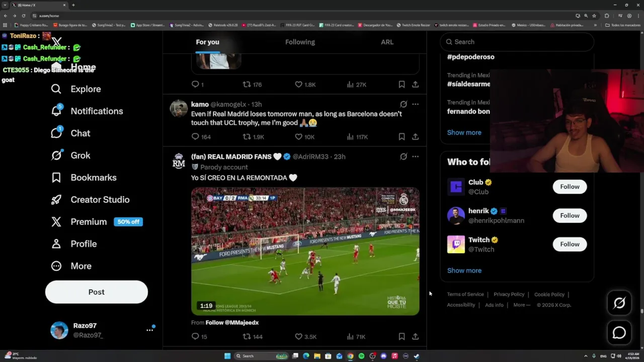Open kamo's profile avatar
This screenshot has height=362, width=644.
[179, 108]
